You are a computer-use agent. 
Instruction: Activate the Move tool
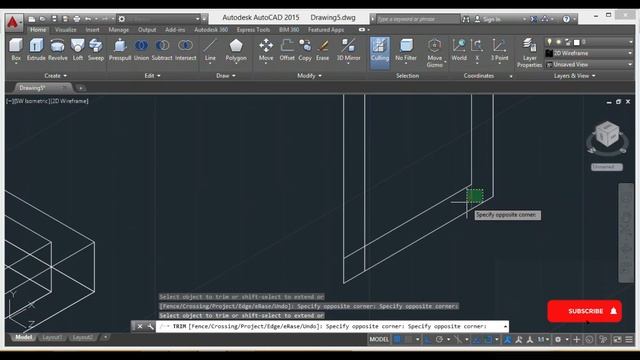click(x=266, y=50)
